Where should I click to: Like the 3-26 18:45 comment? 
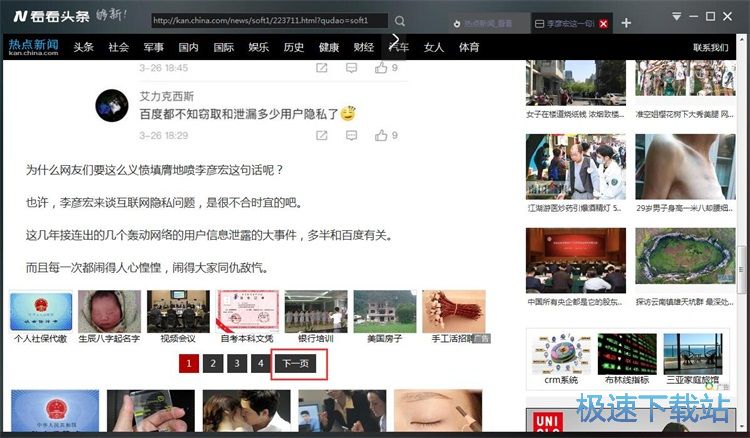381,67
